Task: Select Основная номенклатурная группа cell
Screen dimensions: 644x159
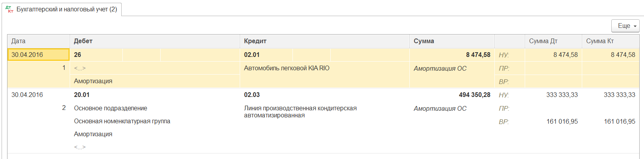Action: [122, 121]
